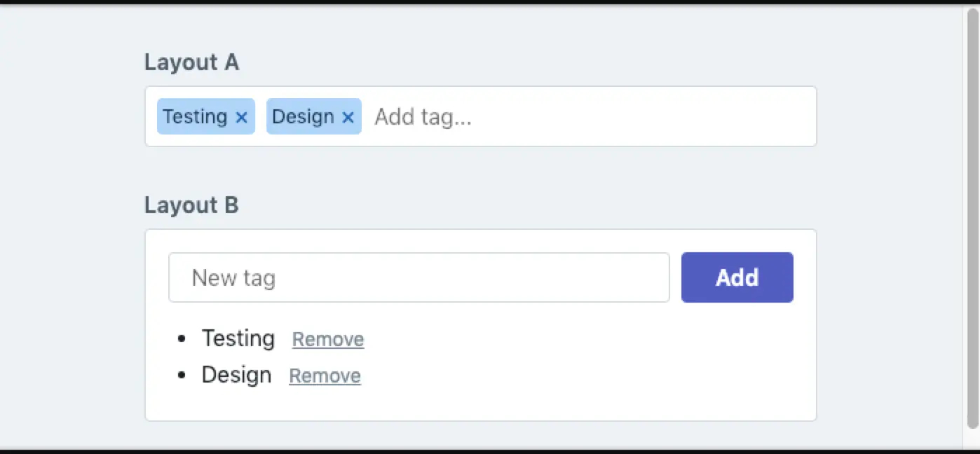Focus the 'New tag' text field
Screen dimensions: 980x454
(419, 277)
